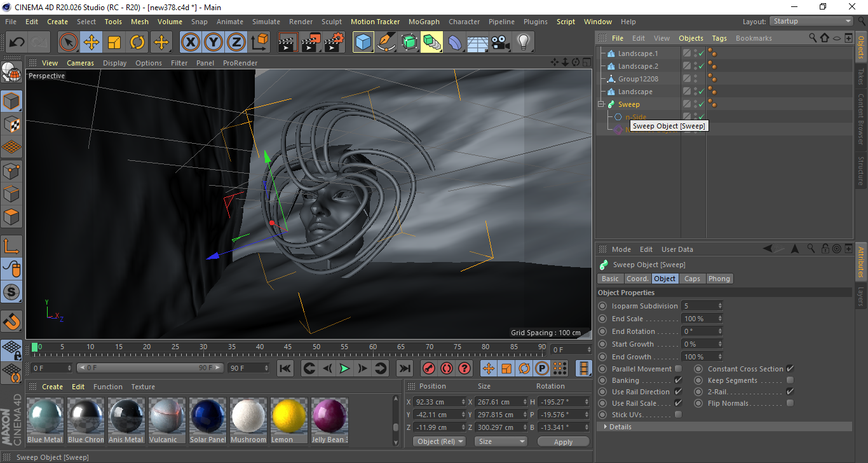Open Tags menu in Object Manager

719,38
